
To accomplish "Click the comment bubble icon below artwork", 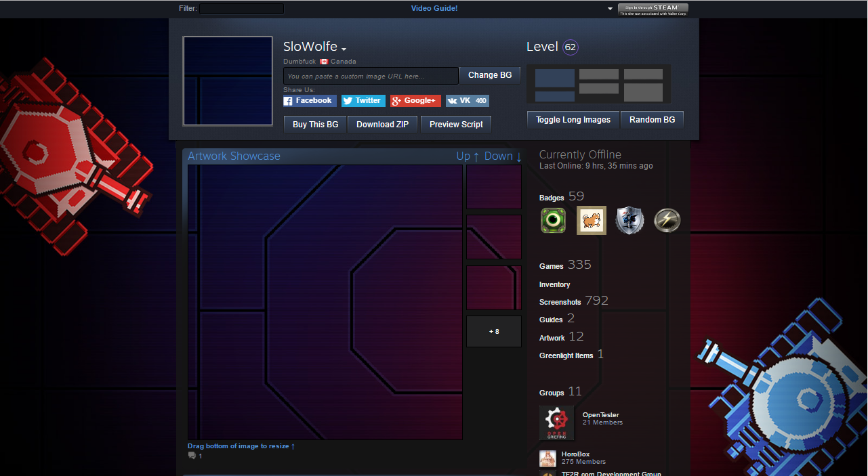I will click(192, 456).
